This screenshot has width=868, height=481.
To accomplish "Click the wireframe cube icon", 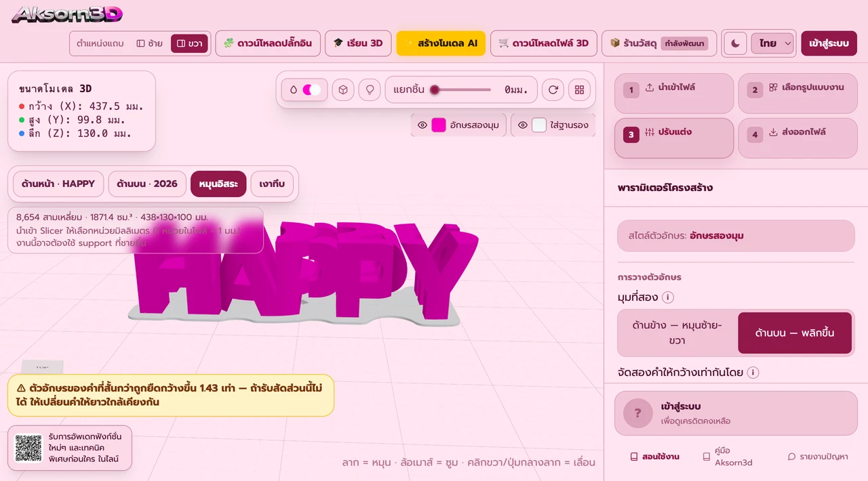I will point(343,89).
